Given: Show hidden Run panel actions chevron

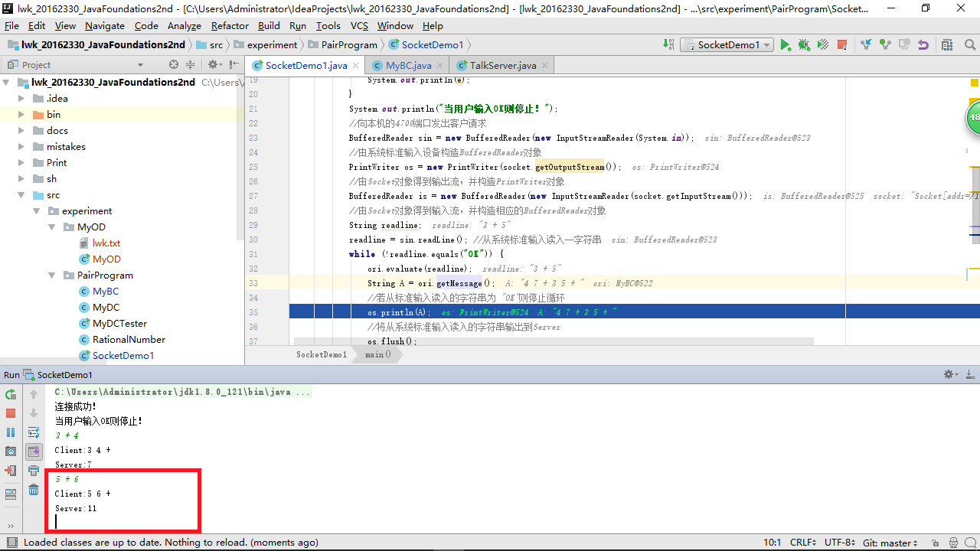Looking at the screenshot, I should tap(11, 526).
